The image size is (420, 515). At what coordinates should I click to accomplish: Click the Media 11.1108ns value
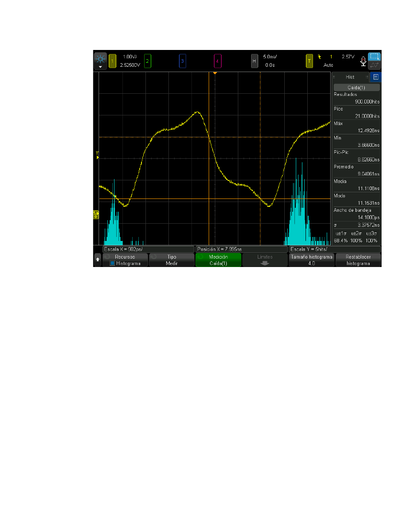tap(368, 188)
